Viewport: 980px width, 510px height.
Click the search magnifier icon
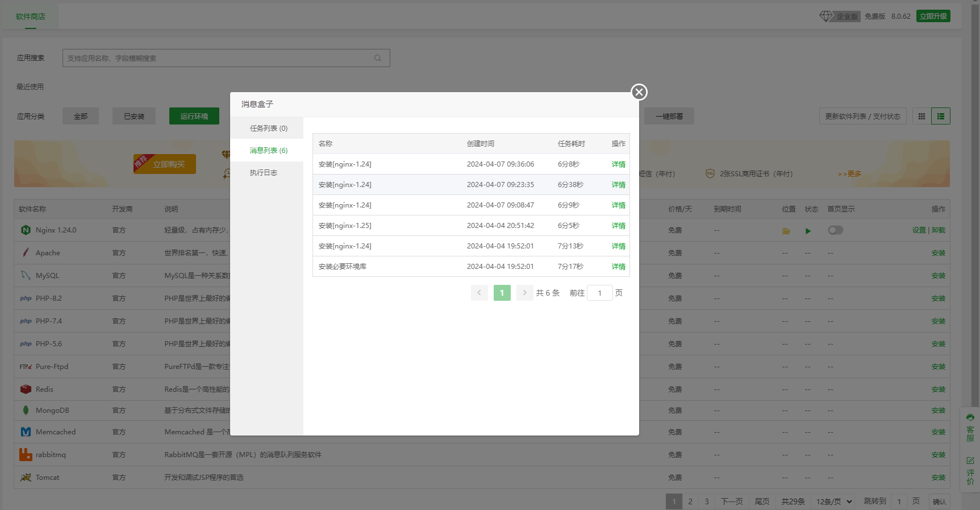tap(378, 58)
